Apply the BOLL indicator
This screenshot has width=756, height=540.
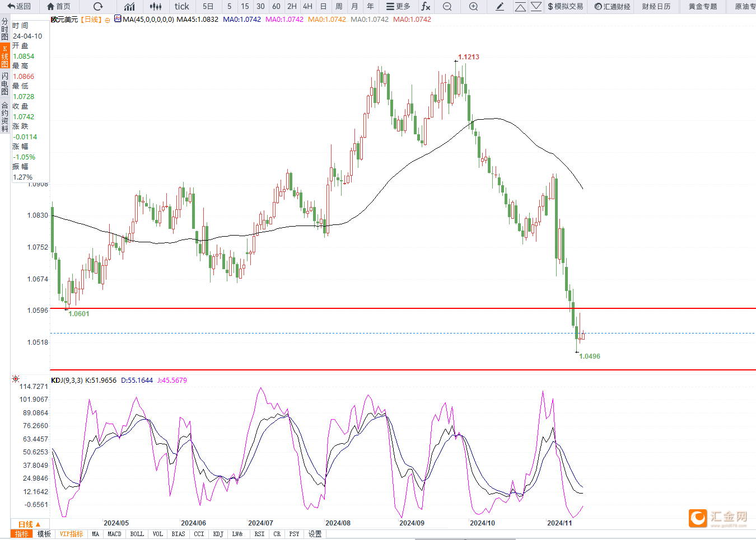tap(137, 534)
